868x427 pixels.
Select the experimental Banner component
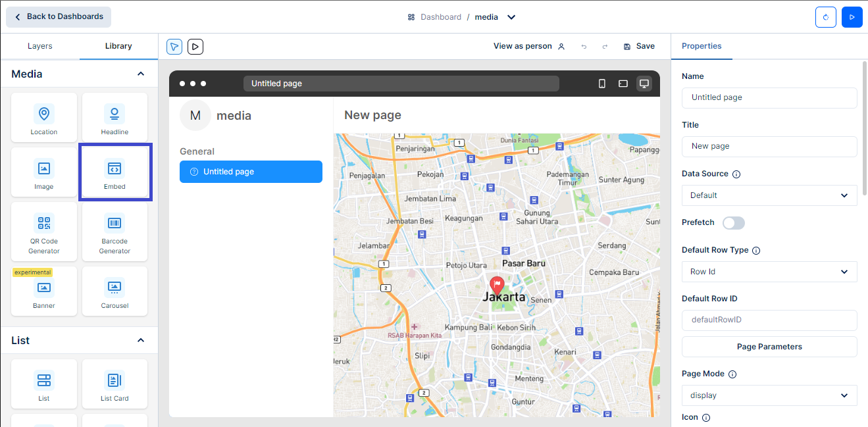pyautogui.click(x=44, y=291)
